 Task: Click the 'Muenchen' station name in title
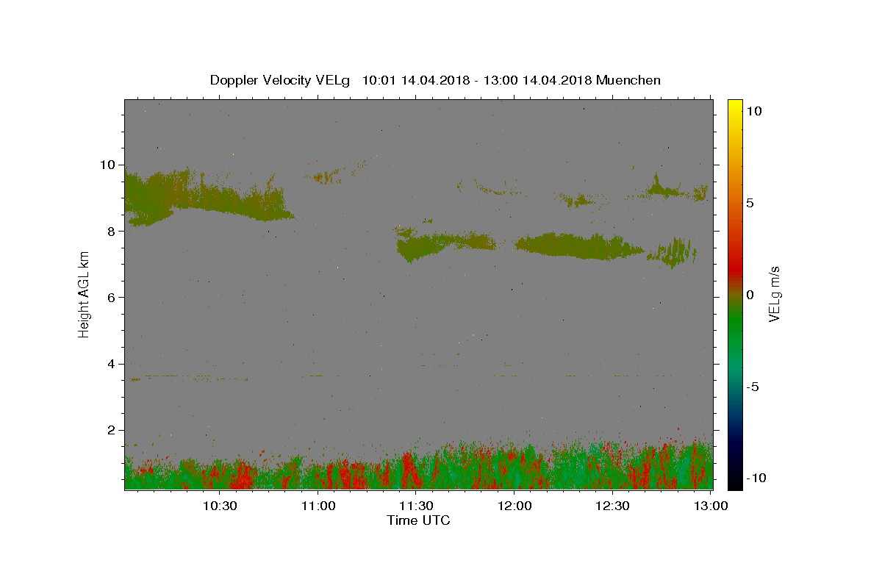pyautogui.click(x=628, y=80)
